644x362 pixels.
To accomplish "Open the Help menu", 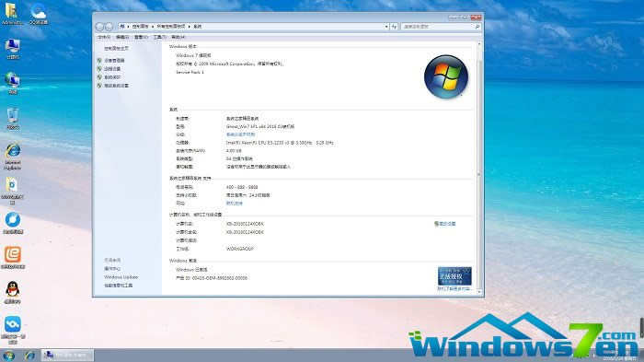I will coord(178,37).
